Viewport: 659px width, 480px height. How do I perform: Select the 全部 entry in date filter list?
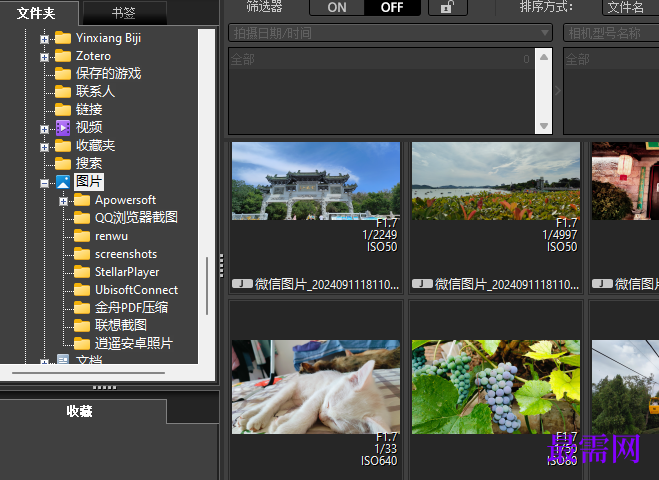[x=382, y=59]
